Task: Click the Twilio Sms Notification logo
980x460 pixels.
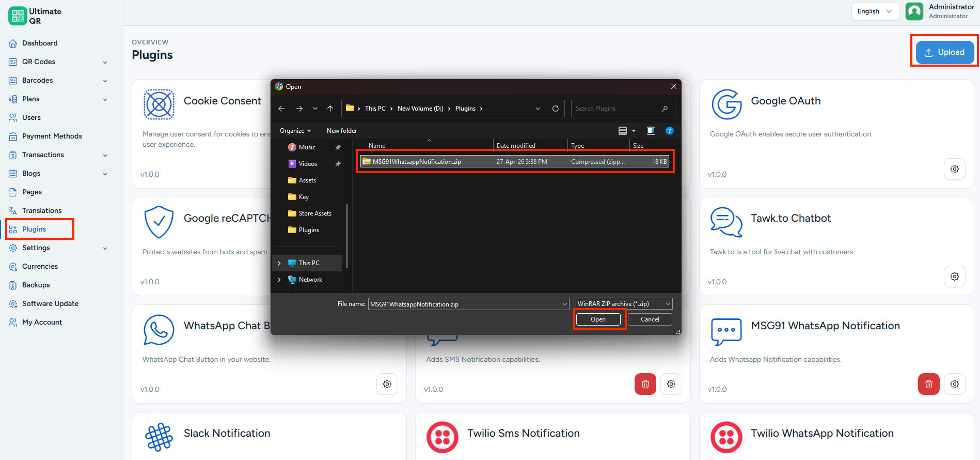Action: 442,437
